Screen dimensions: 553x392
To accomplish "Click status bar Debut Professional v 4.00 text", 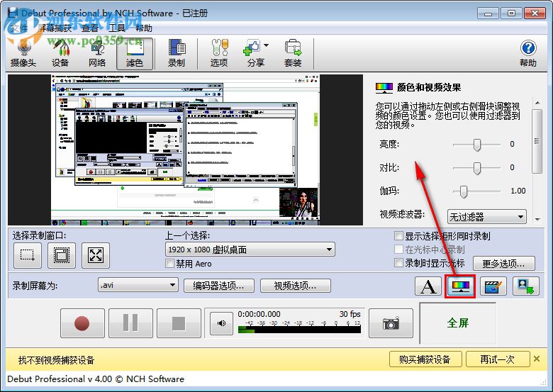I will (x=96, y=379).
